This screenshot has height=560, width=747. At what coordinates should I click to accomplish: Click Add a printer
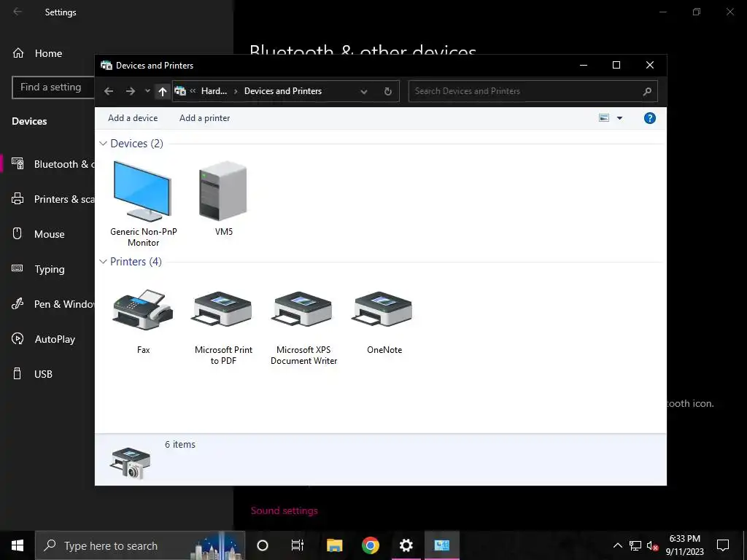pyautogui.click(x=204, y=118)
